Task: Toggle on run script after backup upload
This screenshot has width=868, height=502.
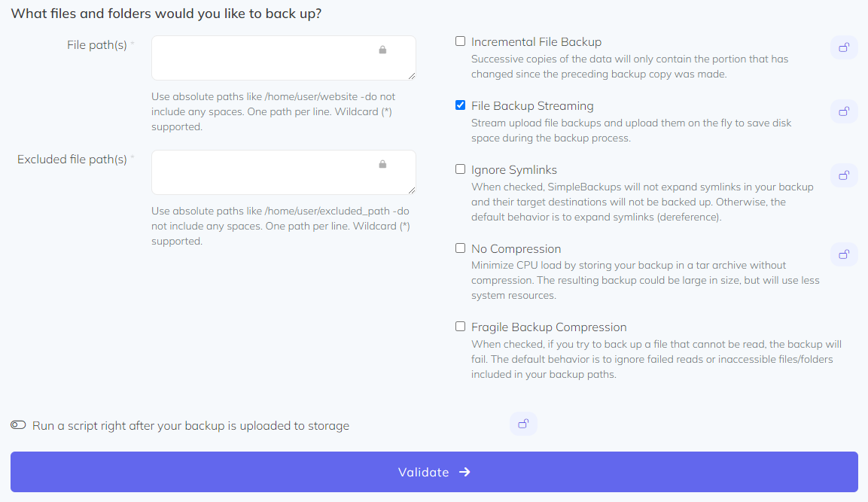Action: click(x=18, y=425)
